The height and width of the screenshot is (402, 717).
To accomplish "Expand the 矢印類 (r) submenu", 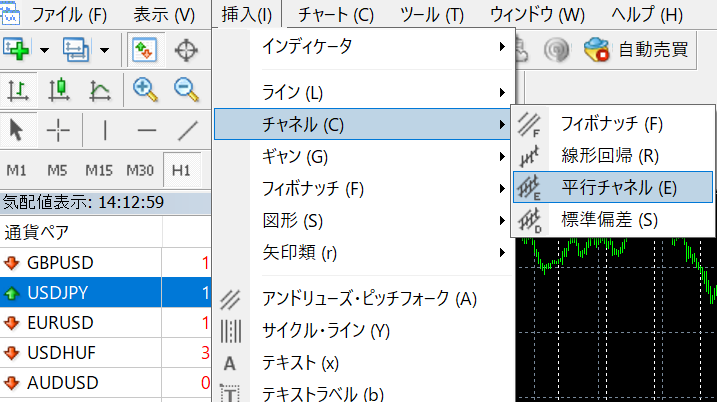I will (x=364, y=252).
